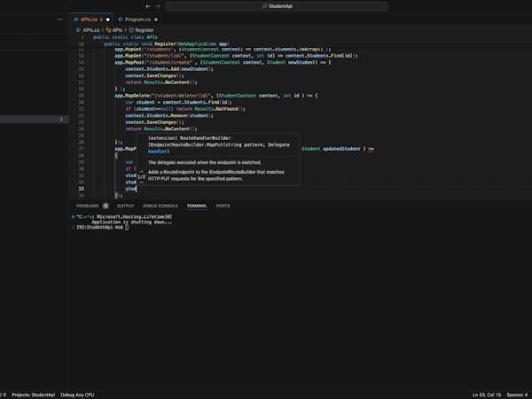This screenshot has height=399, width=532.
Task: Click context.Students.Remove(student) code line
Action: click(x=169, y=115)
